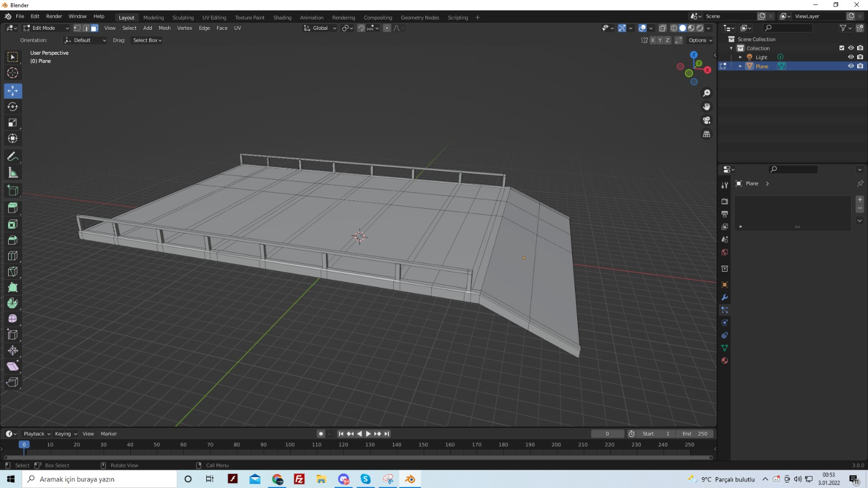The image size is (868, 488).
Task: Open Orientation Default dropdown
Action: click(85, 40)
